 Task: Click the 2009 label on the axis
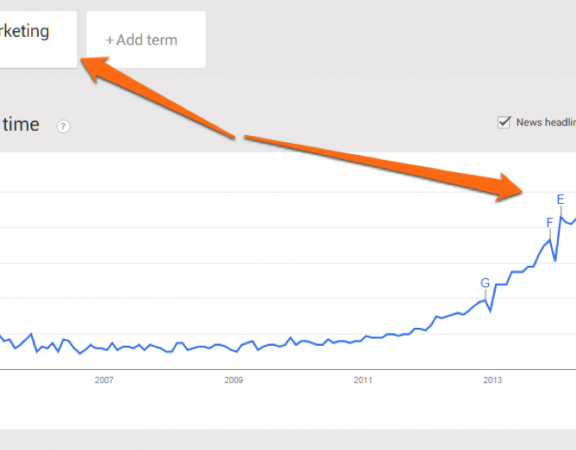click(x=234, y=380)
